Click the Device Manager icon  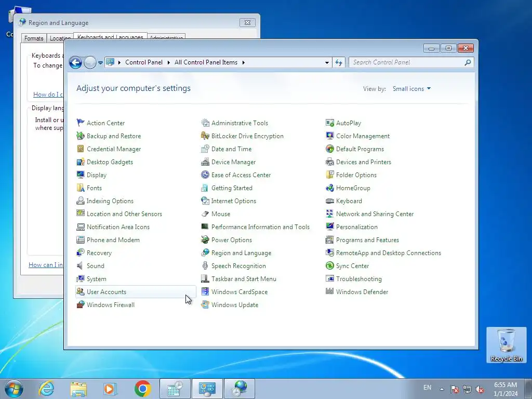tap(205, 162)
